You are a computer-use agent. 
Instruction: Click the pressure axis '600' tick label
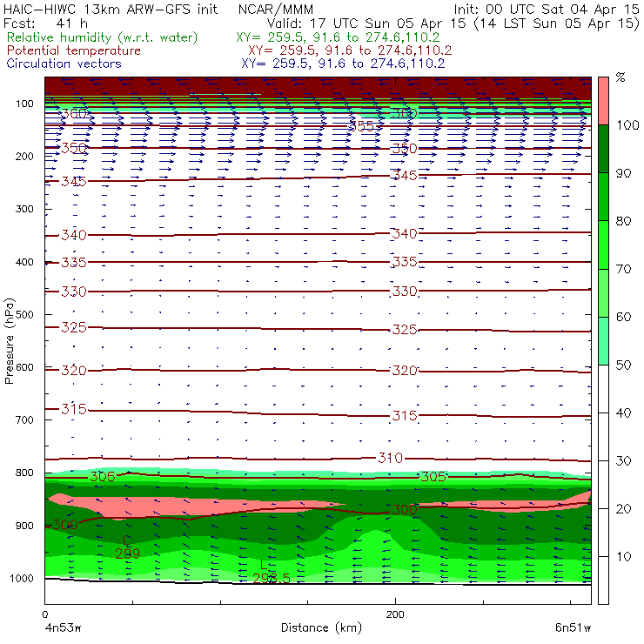24,367
